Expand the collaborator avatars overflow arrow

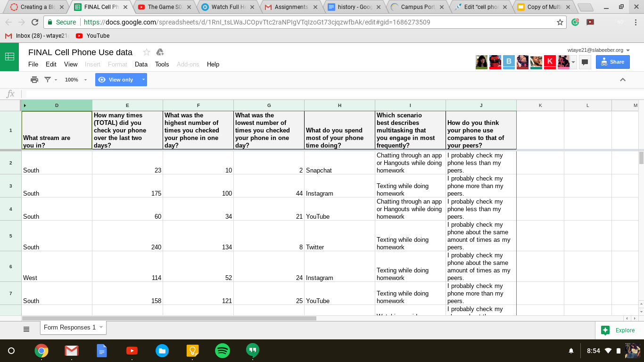click(573, 62)
